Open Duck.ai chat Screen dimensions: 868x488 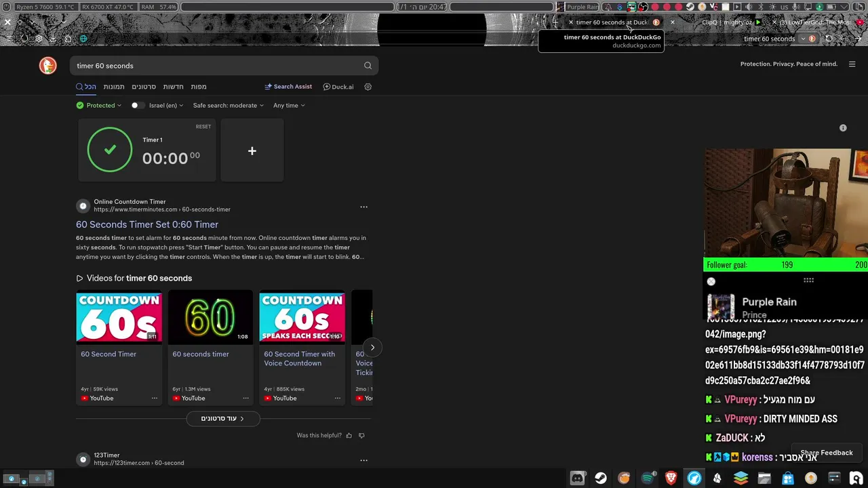tap(338, 87)
